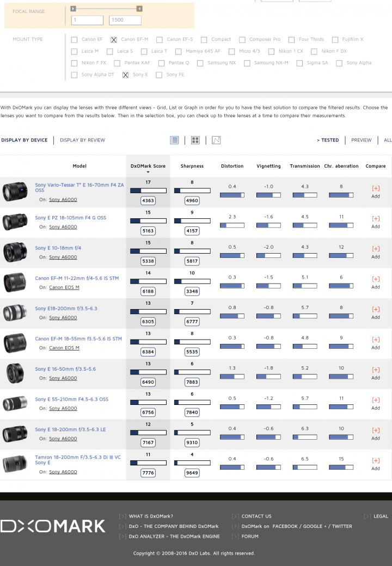
Task: Add Canon EF-M 11-22mm to compare
Action: tap(376, 282)
